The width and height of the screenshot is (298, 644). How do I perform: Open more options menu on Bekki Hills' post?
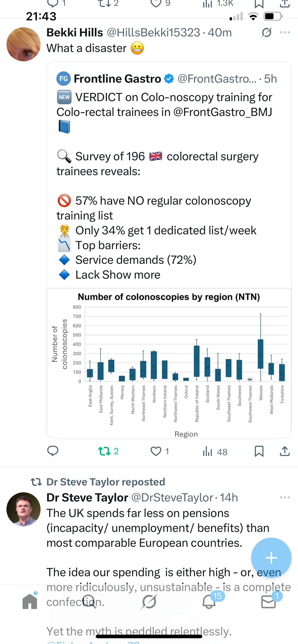[285, 33]
